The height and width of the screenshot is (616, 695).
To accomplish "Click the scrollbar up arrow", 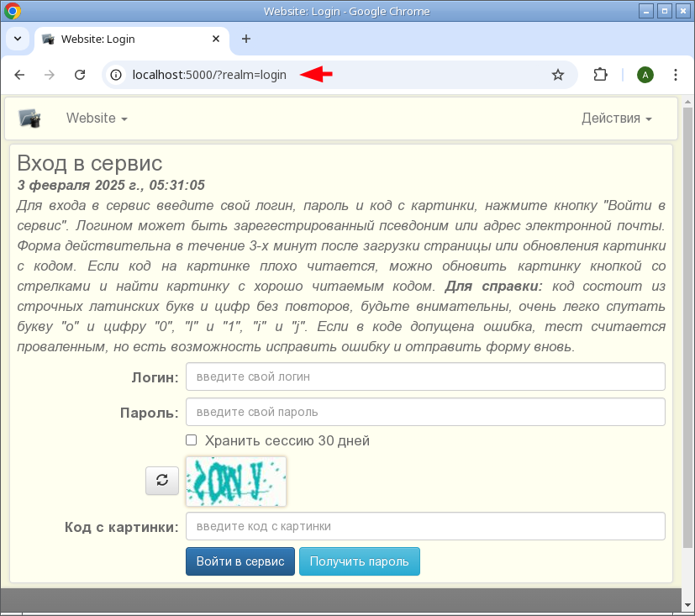I will pyautogui.click(x=687, y=102).
